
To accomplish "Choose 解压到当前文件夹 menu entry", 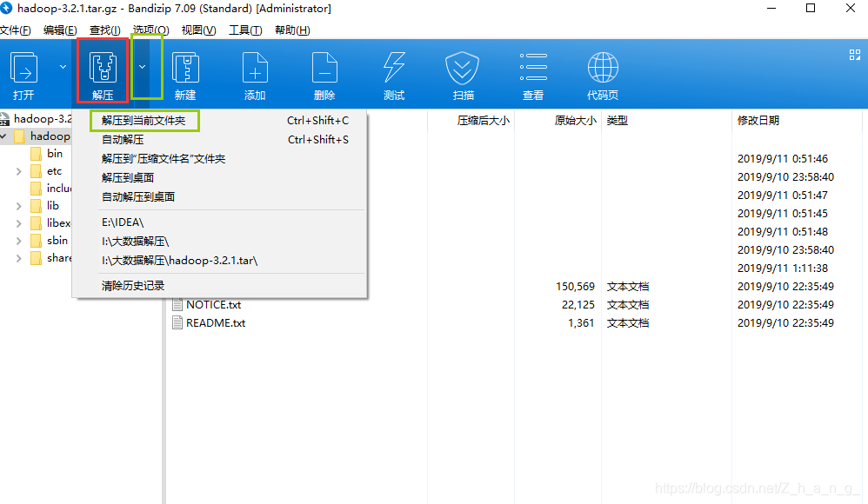I will 220,121.
